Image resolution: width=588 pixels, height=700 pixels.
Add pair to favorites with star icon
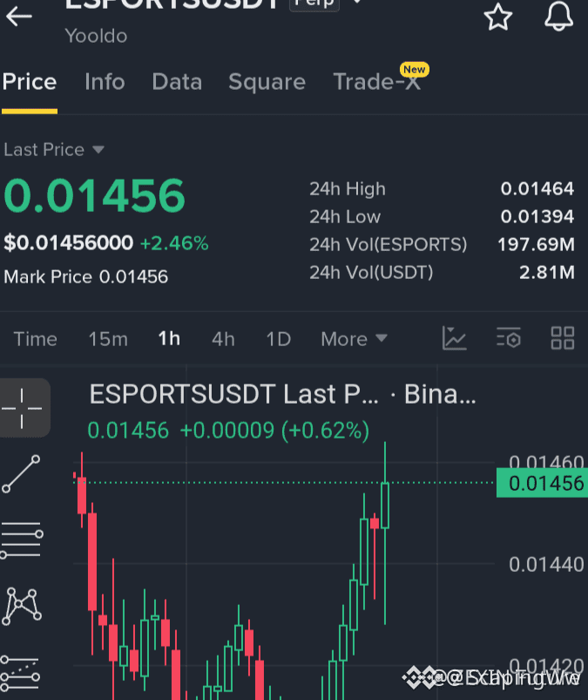click(498, 17)
